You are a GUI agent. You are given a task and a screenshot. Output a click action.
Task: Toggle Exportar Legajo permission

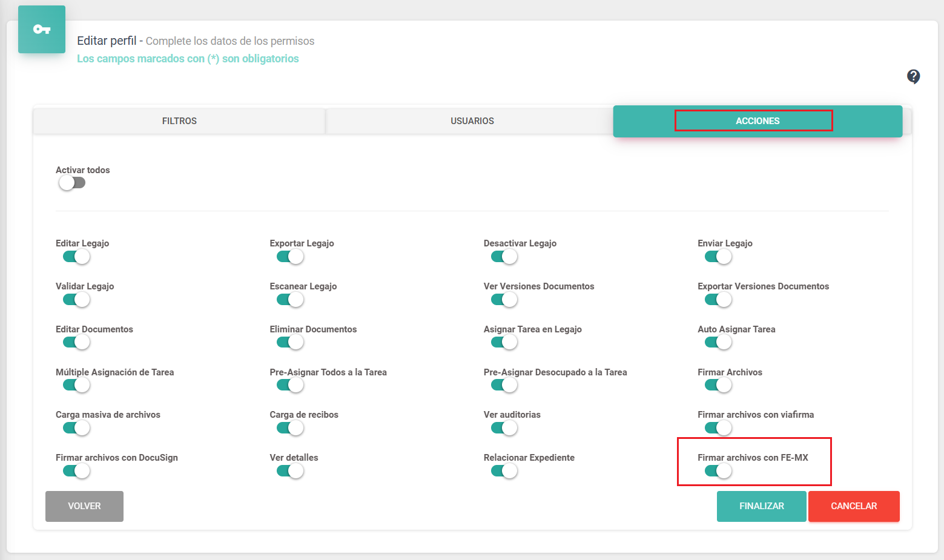point(290,257)
